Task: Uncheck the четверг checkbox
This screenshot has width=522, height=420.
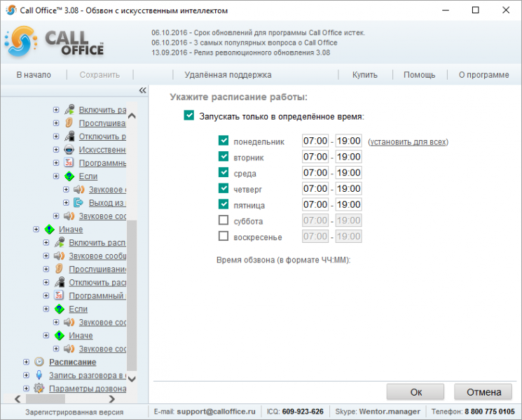Action: coord(224,188)
